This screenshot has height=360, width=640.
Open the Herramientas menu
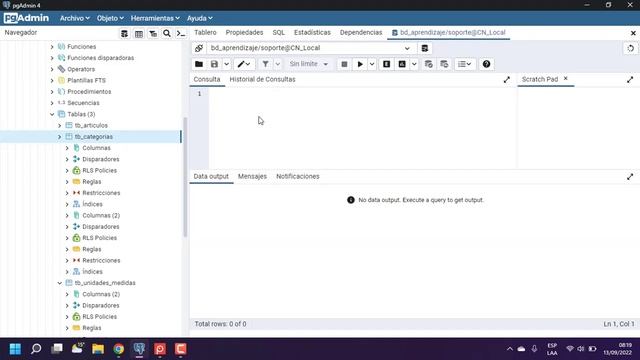coord(155,18)
